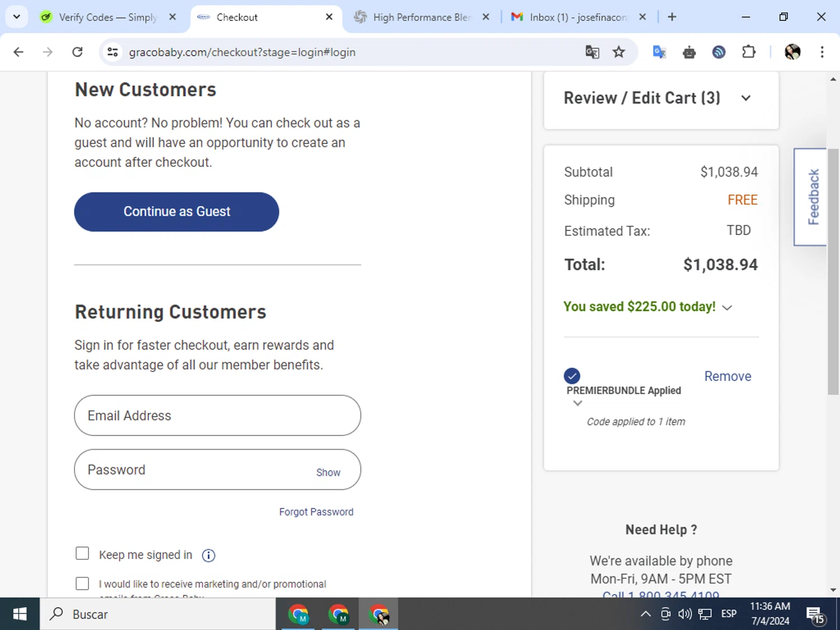Switch to the Verify Codes tab
Screen dimensions: 840x630
click(108, 17)
